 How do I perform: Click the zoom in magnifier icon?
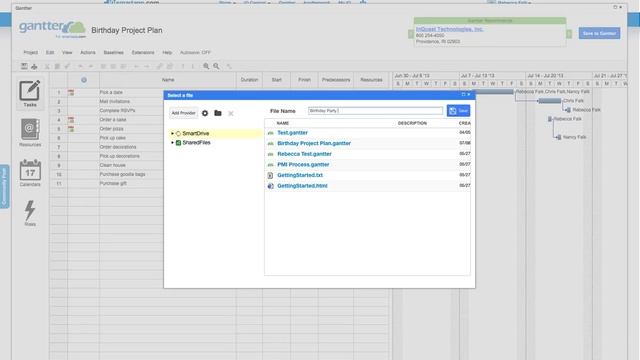coord(206,66)
